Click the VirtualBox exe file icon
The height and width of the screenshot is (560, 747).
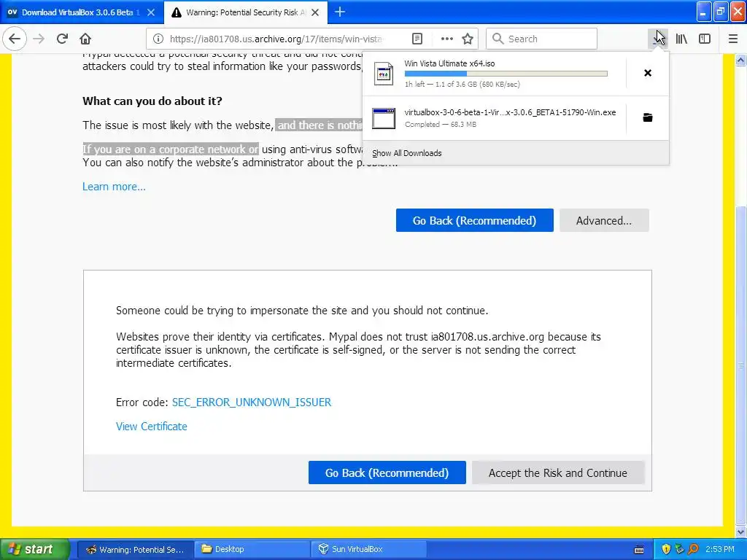point(384,118)
